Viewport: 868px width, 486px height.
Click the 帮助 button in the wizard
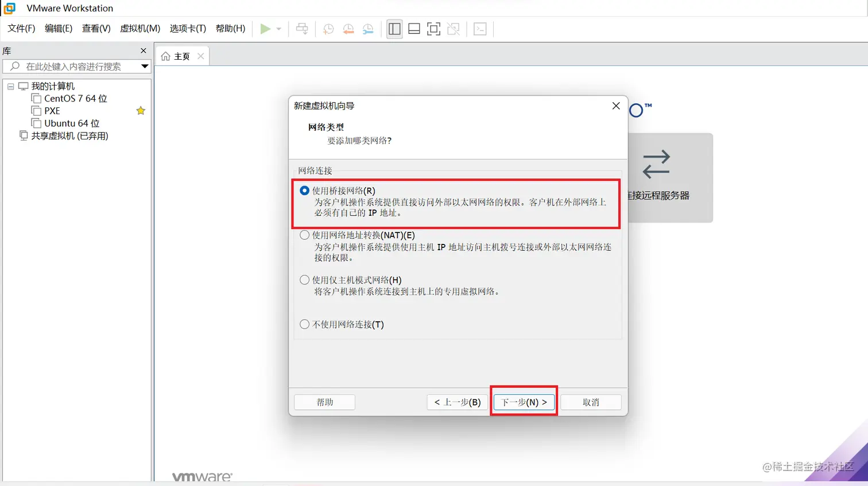pos(324,402)
